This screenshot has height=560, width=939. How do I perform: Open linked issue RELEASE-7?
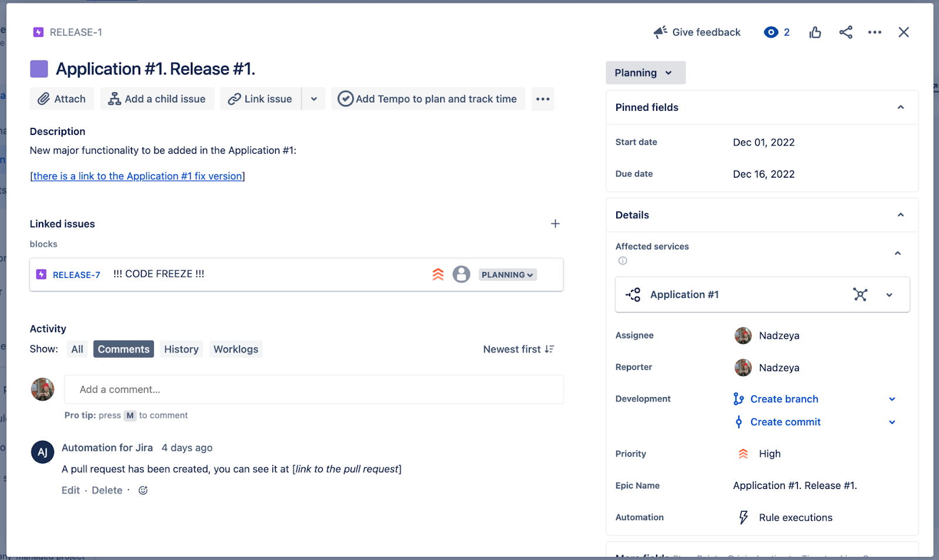(x=76, y=274)
